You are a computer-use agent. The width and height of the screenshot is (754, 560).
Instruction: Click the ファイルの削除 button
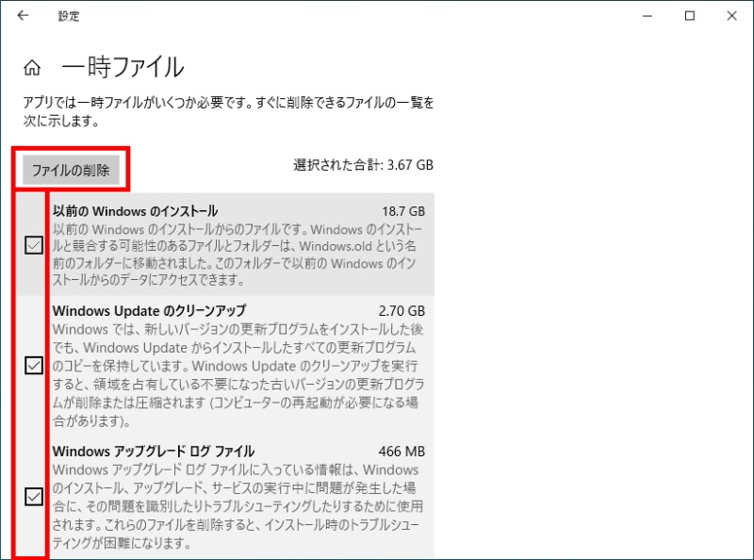[72, 171]
